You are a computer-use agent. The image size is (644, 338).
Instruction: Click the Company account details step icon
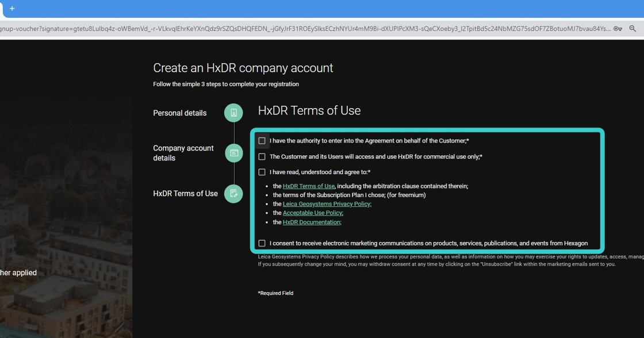coord(234,153)
